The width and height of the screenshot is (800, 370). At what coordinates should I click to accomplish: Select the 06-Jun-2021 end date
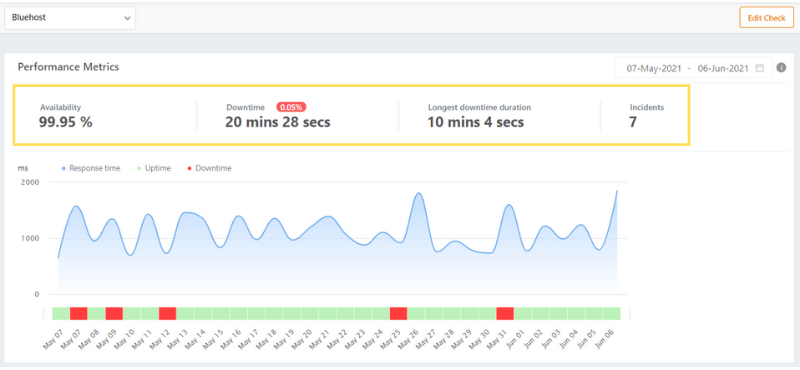pos(723,68)
